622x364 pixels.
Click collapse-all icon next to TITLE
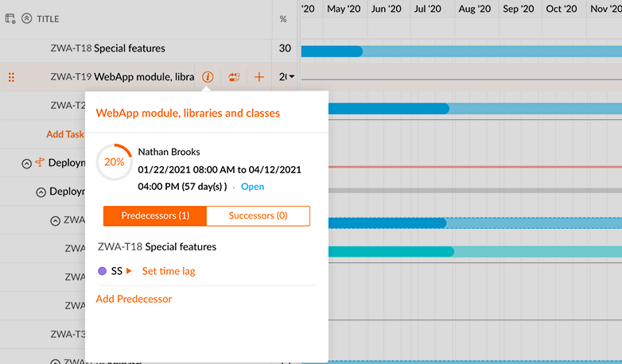coord(26,18)
